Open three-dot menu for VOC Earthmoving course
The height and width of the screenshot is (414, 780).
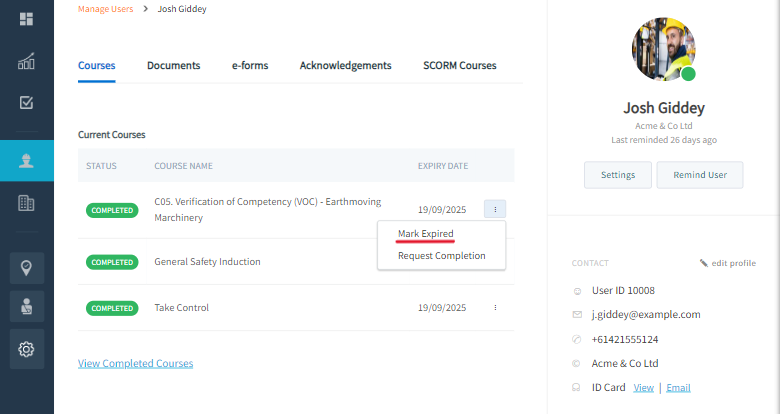tap(495, 209)
